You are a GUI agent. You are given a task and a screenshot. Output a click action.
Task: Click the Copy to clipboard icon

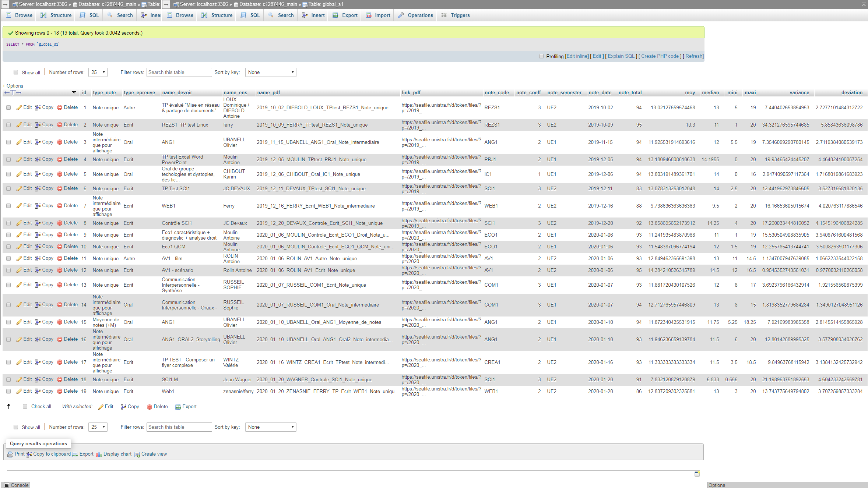coord(29,455)
